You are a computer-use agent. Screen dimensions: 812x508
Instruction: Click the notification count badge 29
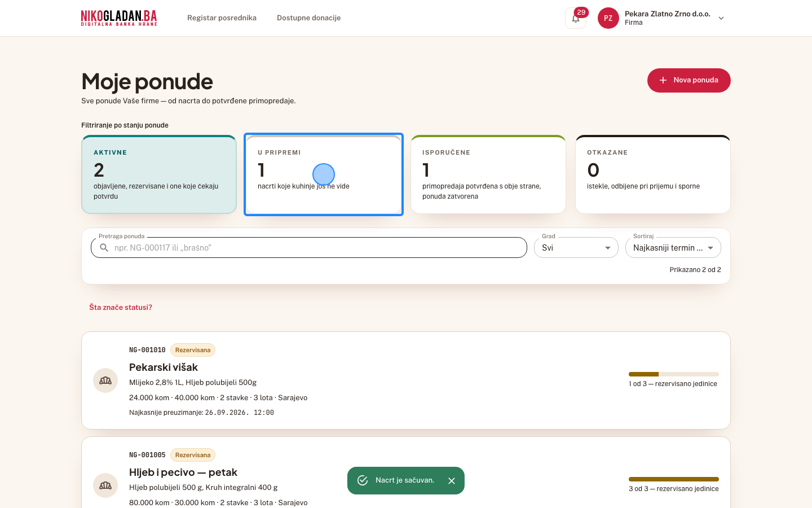point(581,12)
